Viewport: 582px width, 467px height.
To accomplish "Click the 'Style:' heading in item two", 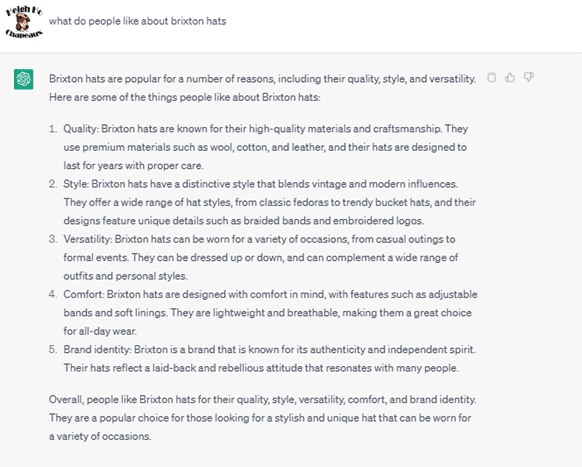I will click(x=76, y=184).
